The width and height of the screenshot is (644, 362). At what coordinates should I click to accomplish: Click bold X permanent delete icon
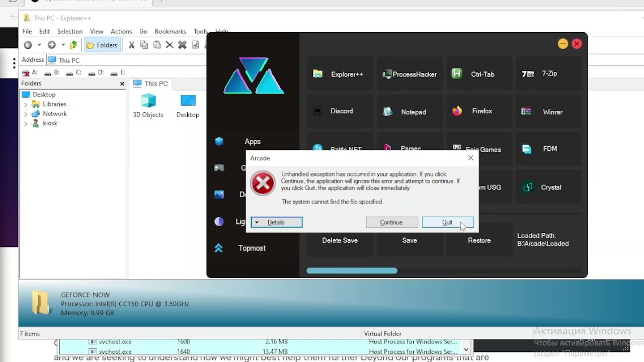click(183, 45)
